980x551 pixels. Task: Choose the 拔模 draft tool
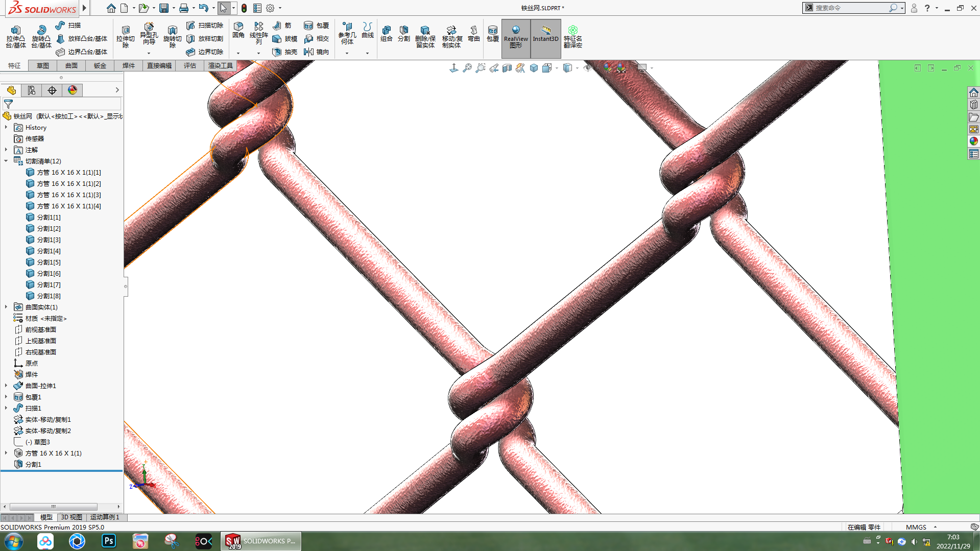pos(285,39)
